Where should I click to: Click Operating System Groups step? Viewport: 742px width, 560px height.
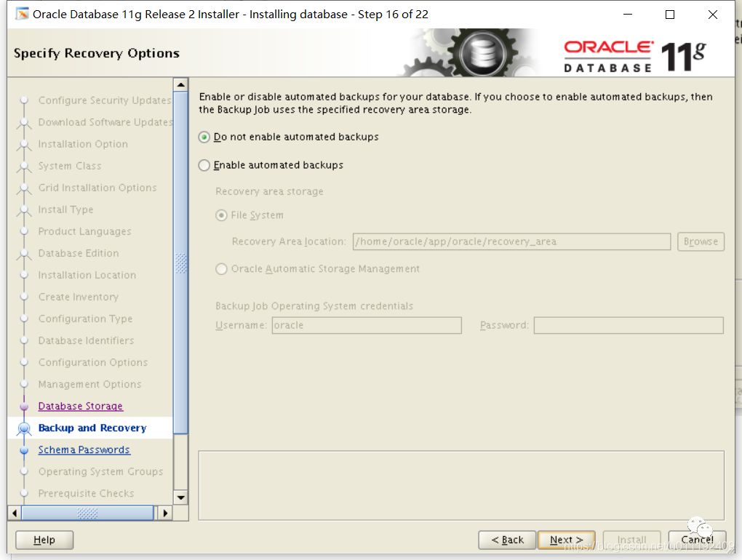click(101, 471)
